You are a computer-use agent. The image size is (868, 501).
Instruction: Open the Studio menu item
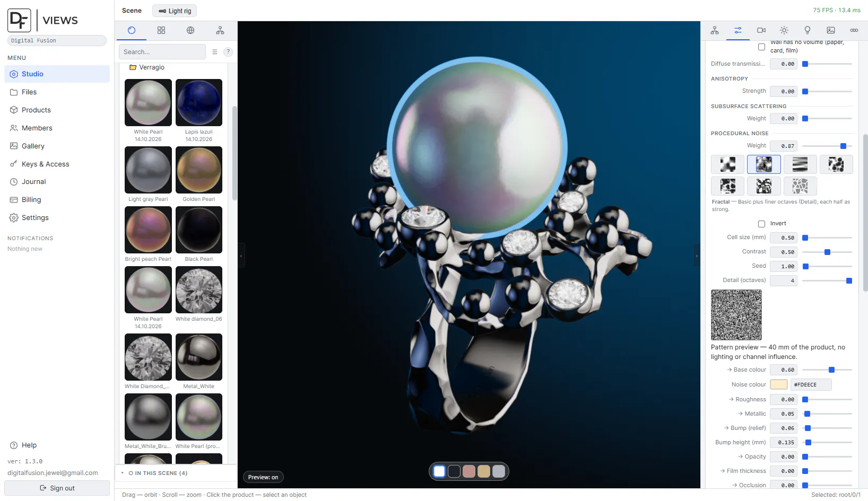57,74
